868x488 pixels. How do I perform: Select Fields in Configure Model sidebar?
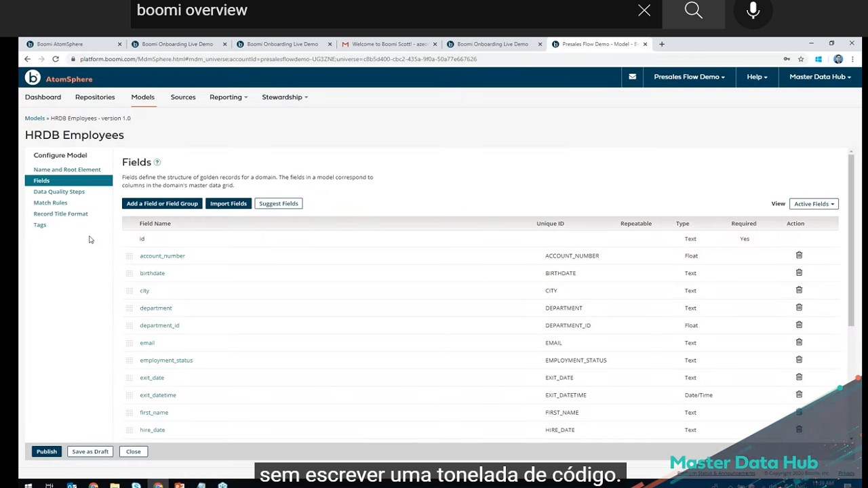(x=68, y=180)
